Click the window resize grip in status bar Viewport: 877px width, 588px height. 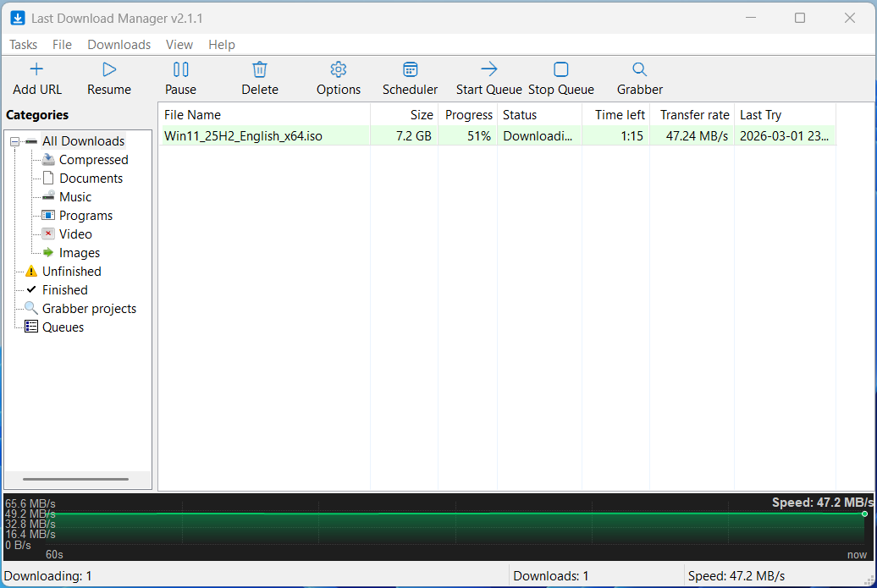tap(869, 580)
